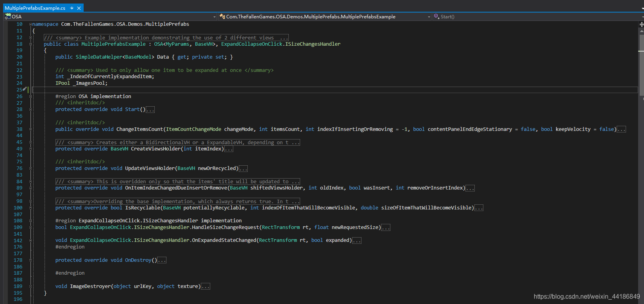Click the collapsed summary 'Example implementation demonstrating' comment
Image resolution: width=644 pixels, height=304 pixels.
(166, 38)
